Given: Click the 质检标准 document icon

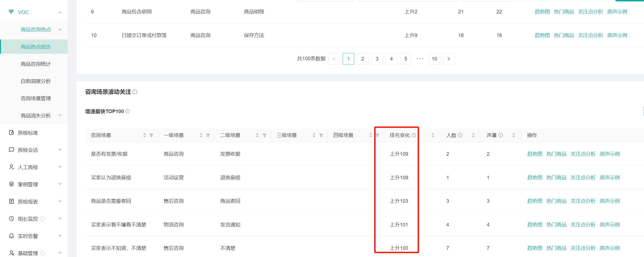Looking at the screenshot, I should pos(11,132).
